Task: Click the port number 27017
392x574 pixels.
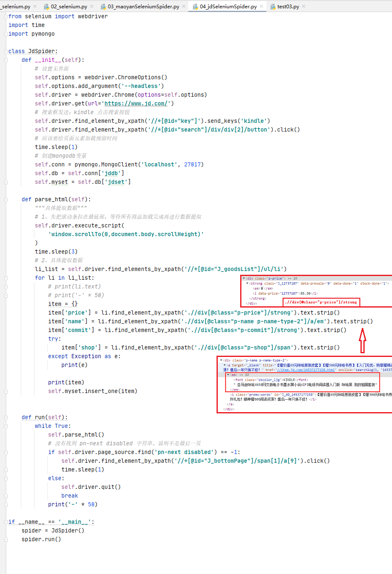Action: [192, 164]
